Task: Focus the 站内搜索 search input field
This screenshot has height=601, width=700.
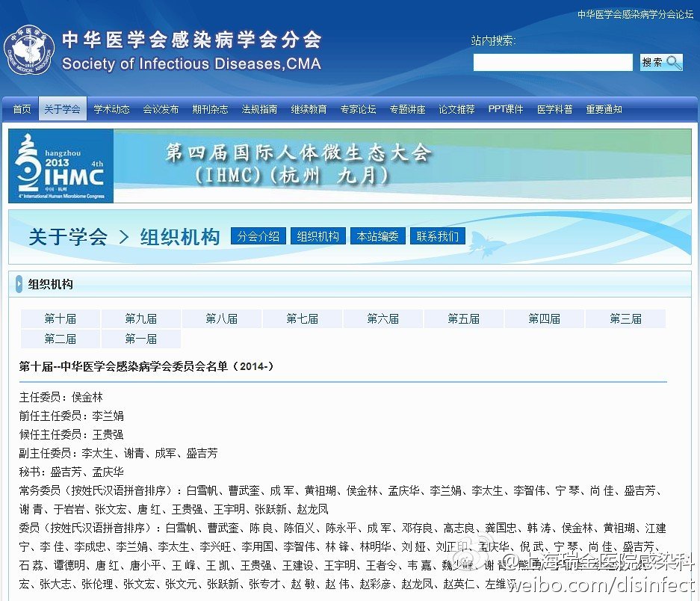Action: 553,63
